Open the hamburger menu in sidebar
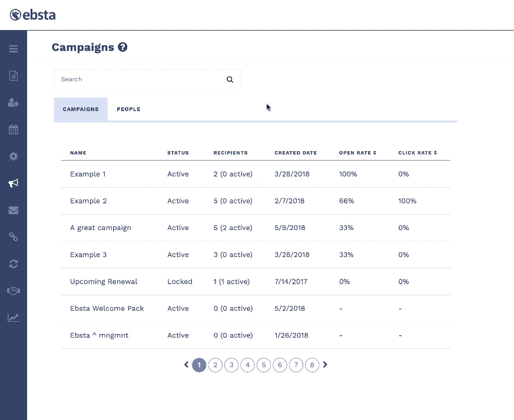The image size is (514, 420). point(13,48)
